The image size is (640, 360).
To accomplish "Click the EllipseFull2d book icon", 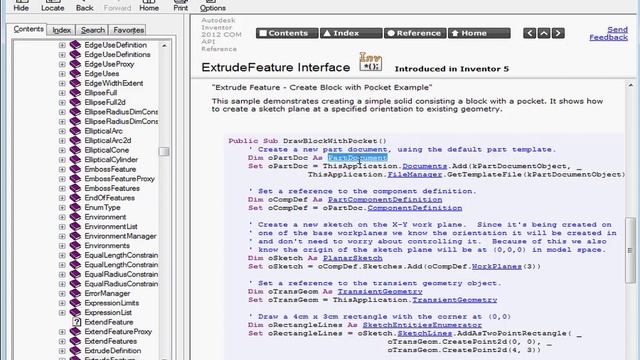I will tap(75, 102).
